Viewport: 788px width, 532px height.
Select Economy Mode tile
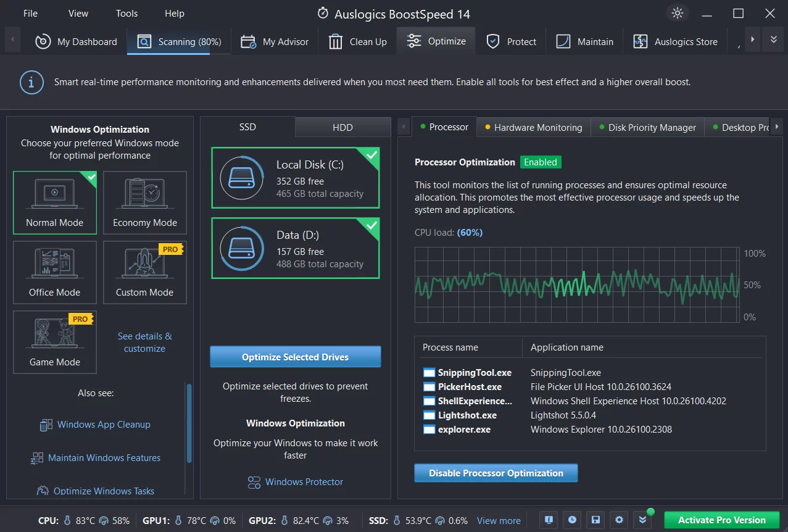click(x=145, y=202)
